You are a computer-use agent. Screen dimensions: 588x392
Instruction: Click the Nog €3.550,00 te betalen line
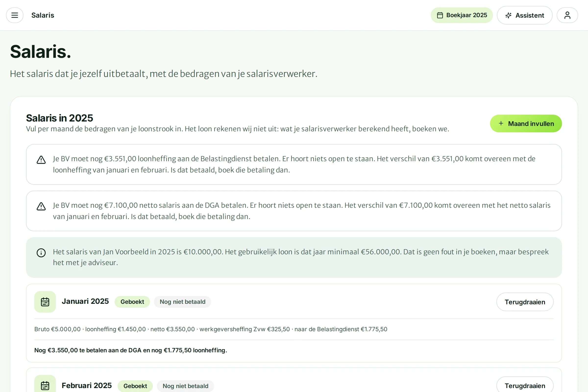click(x=131, y=350)
